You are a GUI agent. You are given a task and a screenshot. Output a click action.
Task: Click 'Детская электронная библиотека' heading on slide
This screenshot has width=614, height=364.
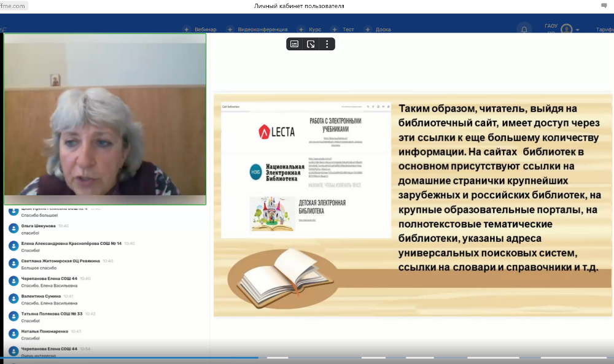(322, 207)
